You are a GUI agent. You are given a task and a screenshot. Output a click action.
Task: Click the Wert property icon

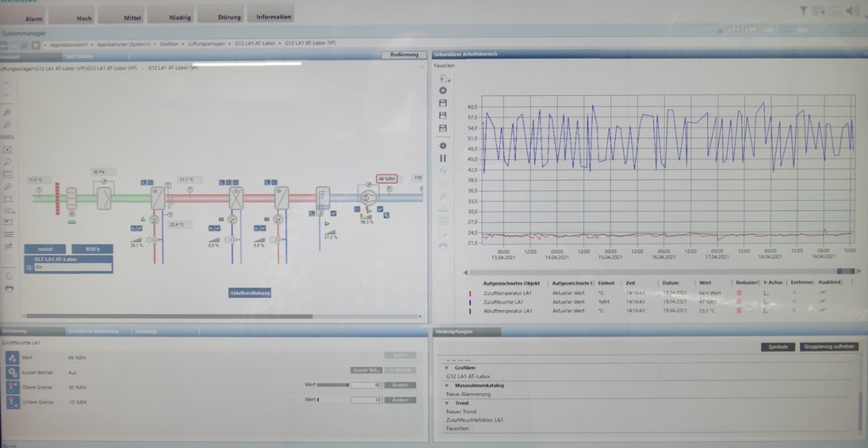pos(12,357)
